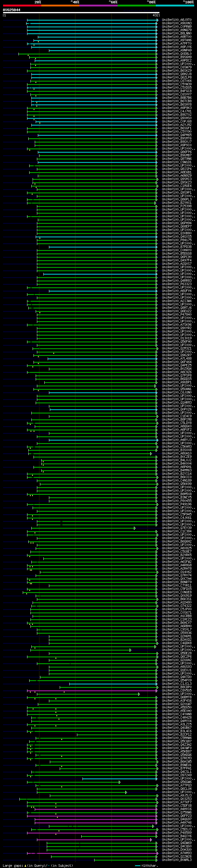Select hit label UniRef100_A5KB87
Screen dimensions: 197x868
(x=177, y=751)
